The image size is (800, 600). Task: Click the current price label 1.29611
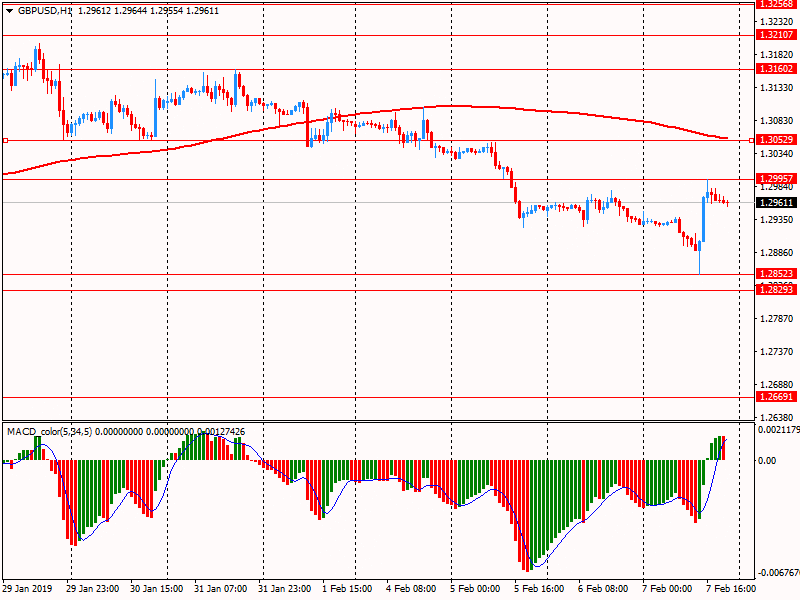[x=777, y=202]
